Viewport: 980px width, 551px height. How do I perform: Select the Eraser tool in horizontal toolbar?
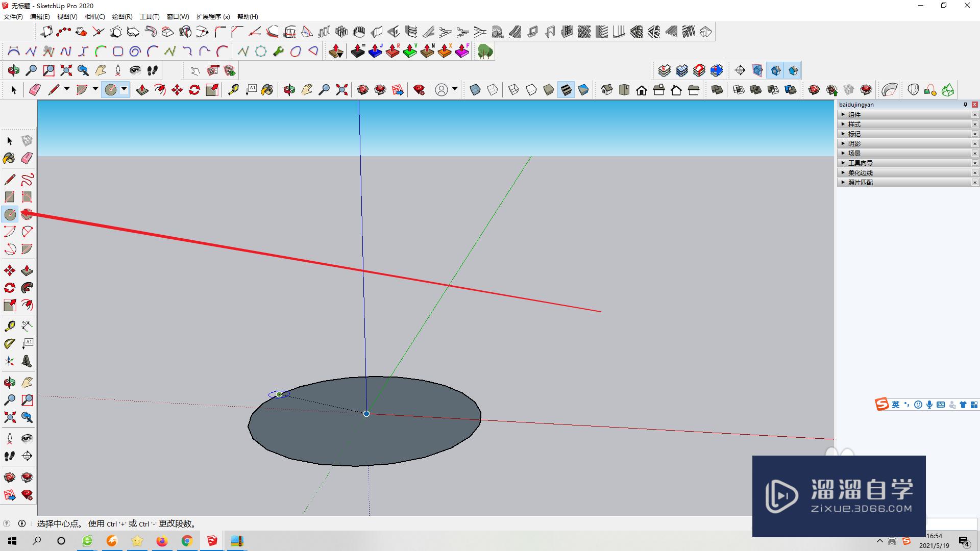point(35,90)
